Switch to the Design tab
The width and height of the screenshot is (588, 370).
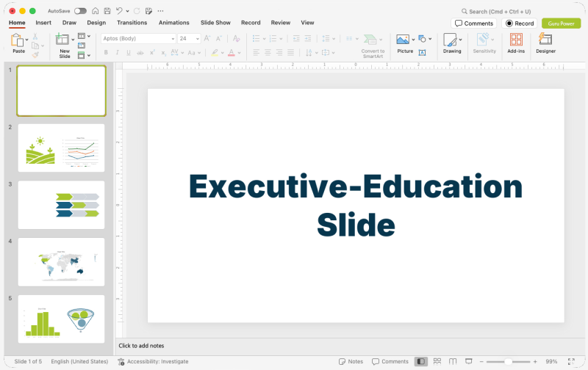pos(96,23)
